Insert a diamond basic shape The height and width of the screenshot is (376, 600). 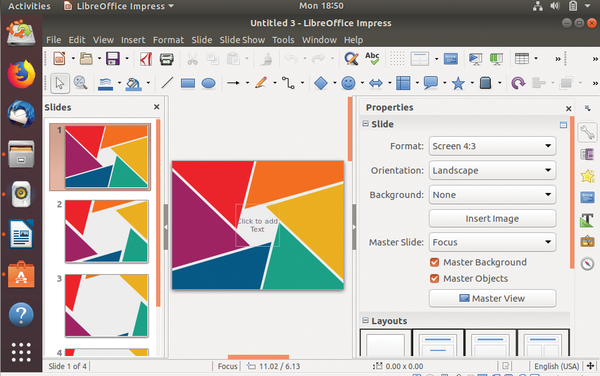click(321, 83)
